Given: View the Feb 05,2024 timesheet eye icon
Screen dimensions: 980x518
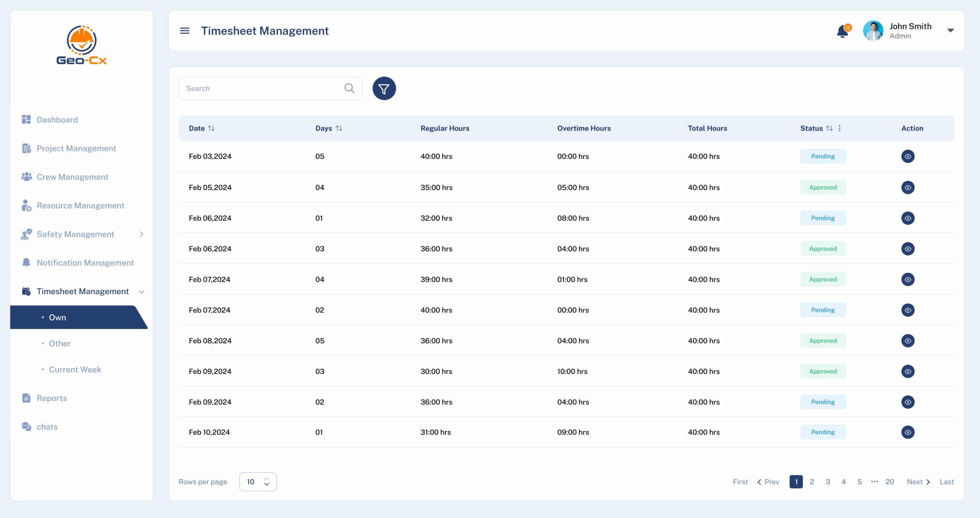Looking at the screenshot, I should point(908,187).
